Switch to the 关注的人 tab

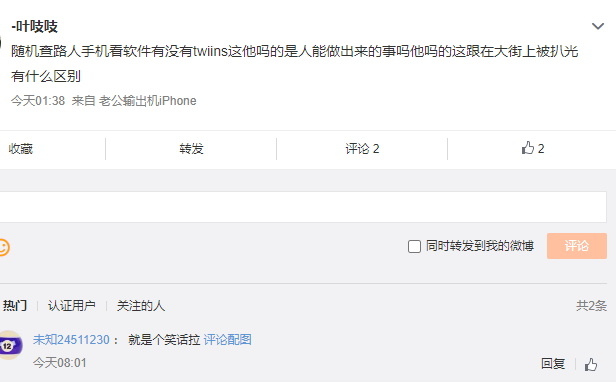pos(141,305)
